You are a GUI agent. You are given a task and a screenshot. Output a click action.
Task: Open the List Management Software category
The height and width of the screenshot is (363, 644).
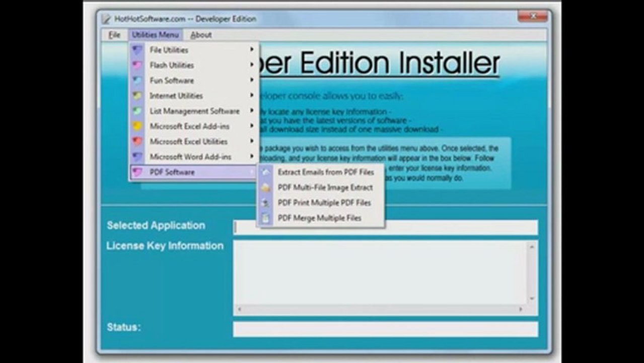pos(194,111)
